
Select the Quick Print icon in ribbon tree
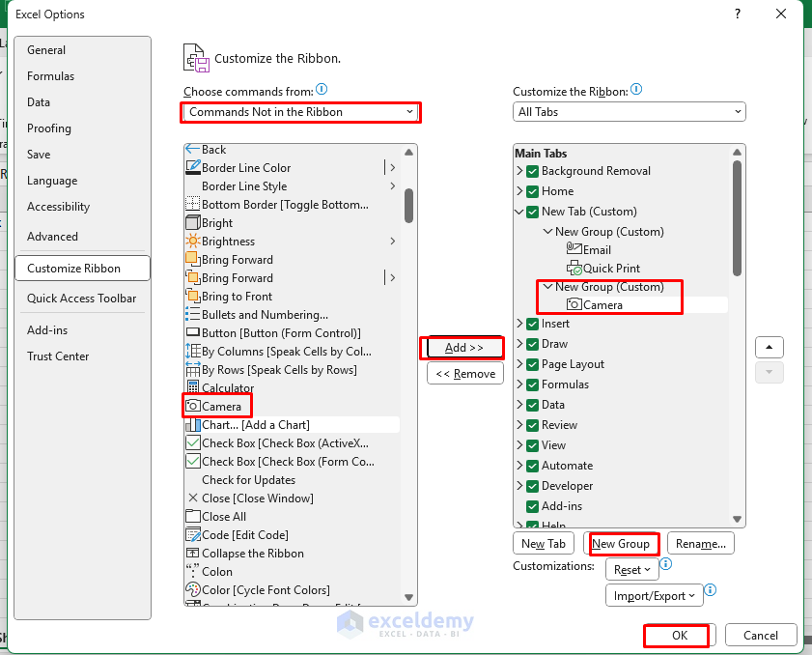point(574,268)
